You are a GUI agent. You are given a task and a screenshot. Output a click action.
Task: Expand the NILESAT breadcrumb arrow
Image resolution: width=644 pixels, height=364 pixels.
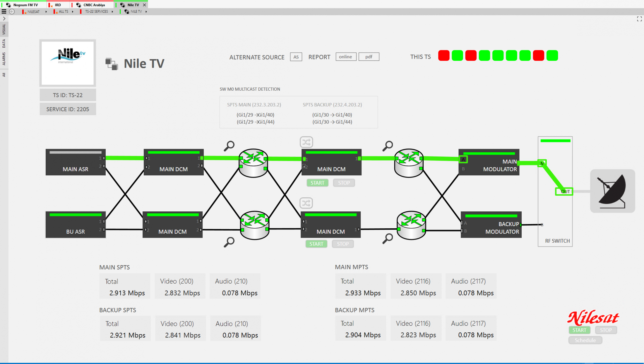(46, 12)
